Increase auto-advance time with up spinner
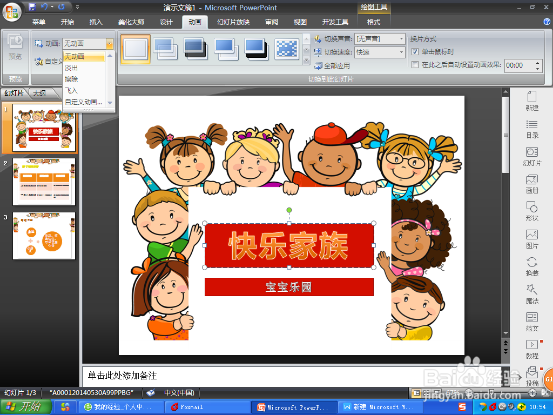This screenshot has width=553, height=415. pyautogui.click(x=537, y=63)
